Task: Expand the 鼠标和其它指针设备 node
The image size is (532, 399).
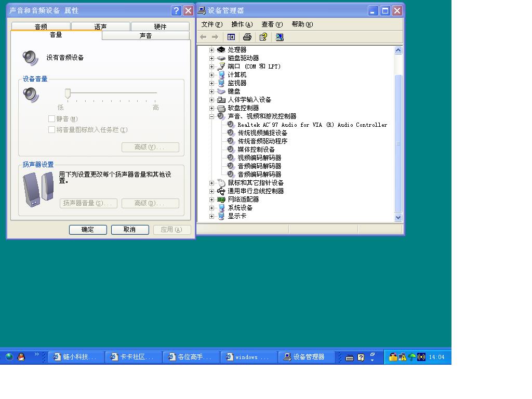Action: point(211,183)
